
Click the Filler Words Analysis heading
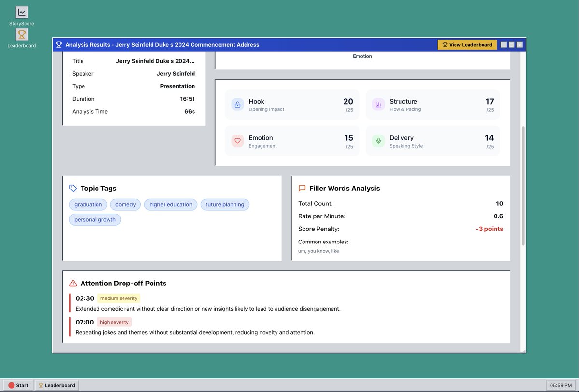coord(345,189)
